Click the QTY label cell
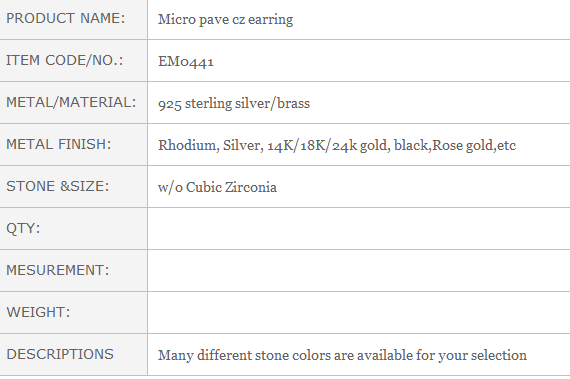The image size is (570, 379). click(x=73, y=229)
